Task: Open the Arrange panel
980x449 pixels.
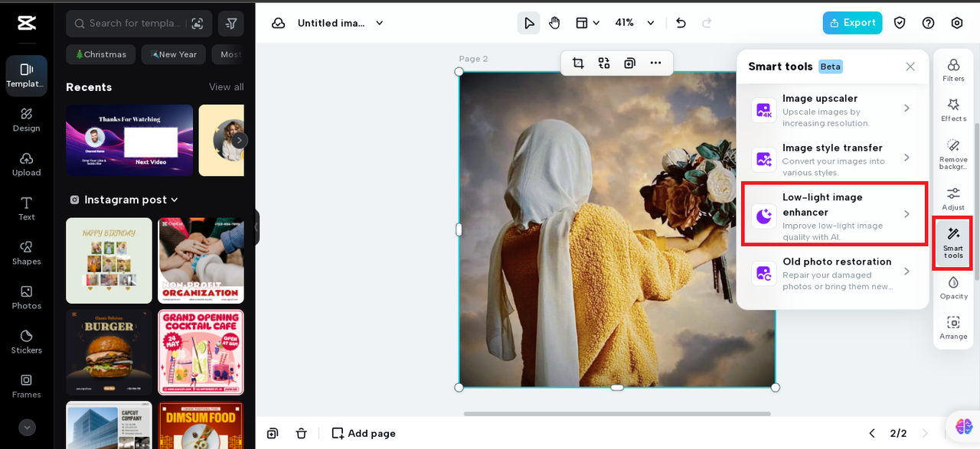Action: pos(953,327)
